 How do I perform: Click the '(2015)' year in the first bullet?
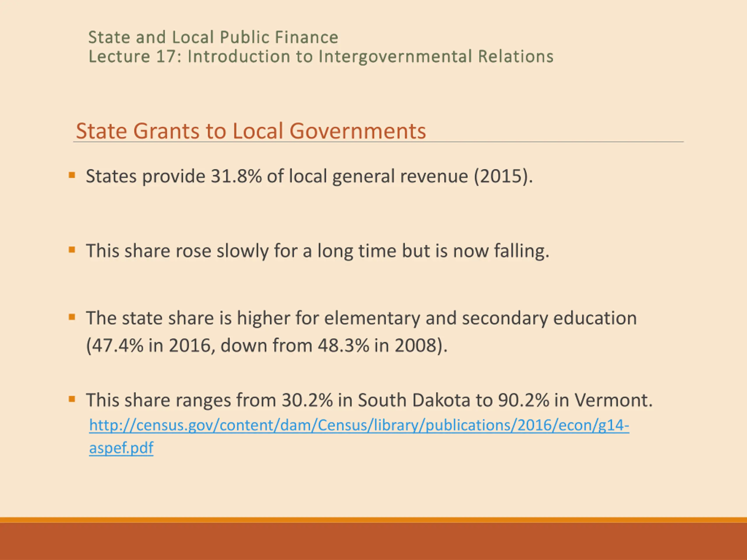coord(500,176)
